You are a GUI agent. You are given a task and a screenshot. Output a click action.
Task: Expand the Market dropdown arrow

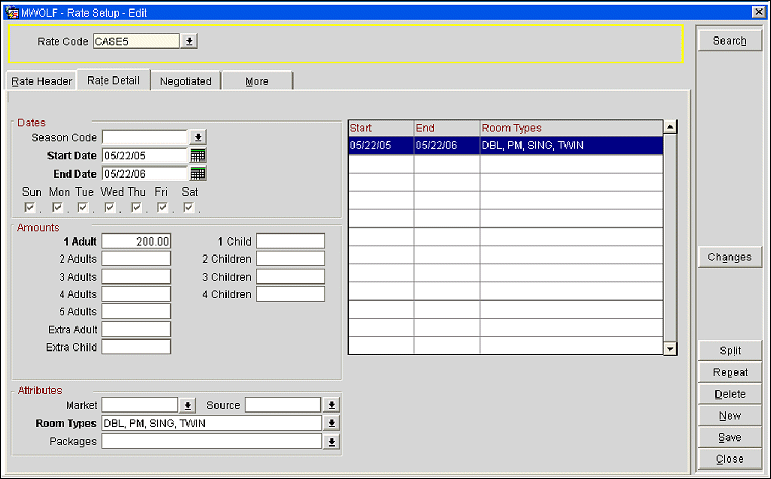point(187,405)
